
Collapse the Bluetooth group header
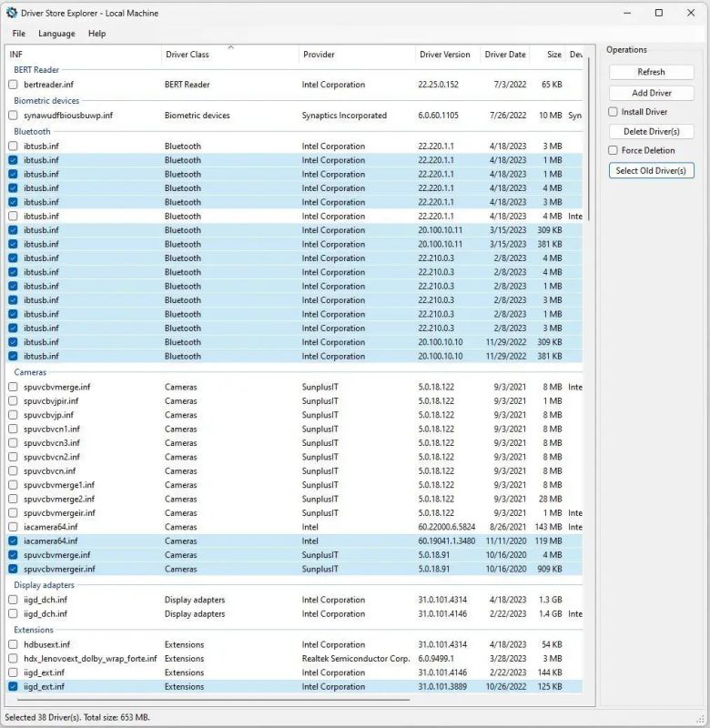click(32, 131)
